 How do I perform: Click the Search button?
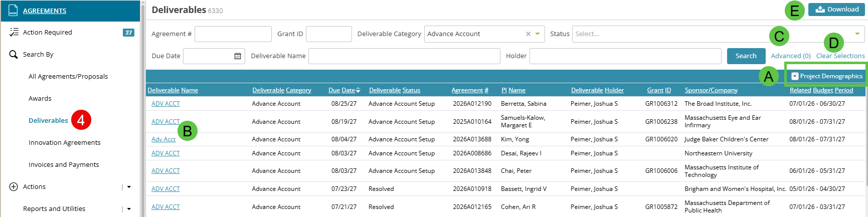746,56
